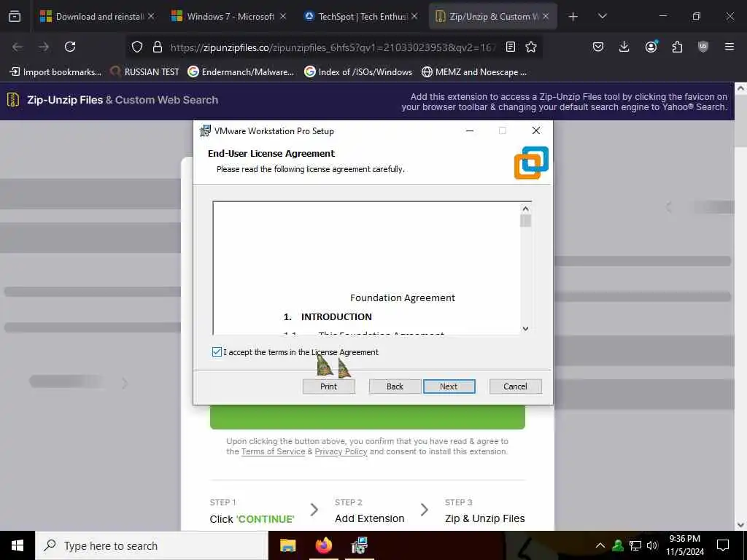Open the Privacy Policy link
Viewport: 747px width, 560px height.
click(341, 451)
